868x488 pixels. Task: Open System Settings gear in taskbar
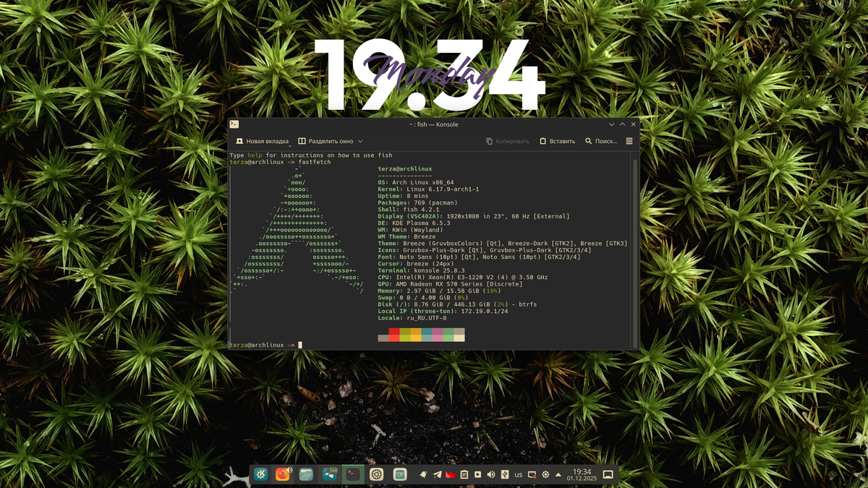376,474
